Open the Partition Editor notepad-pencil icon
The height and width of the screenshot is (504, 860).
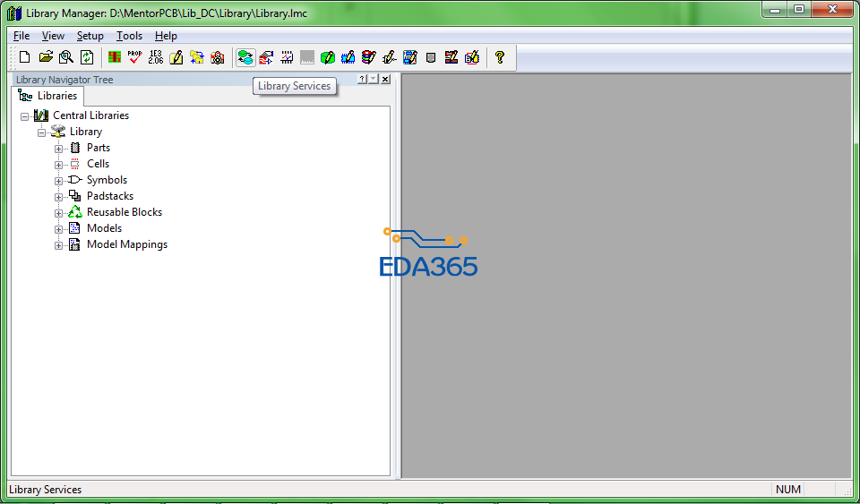click(176, 57)
